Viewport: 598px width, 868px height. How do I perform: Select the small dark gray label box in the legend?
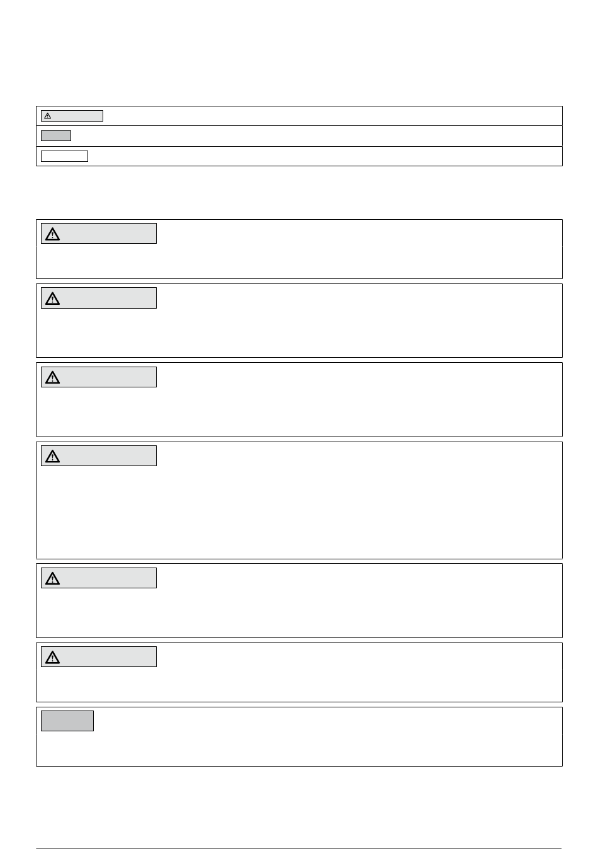[56, 135]
